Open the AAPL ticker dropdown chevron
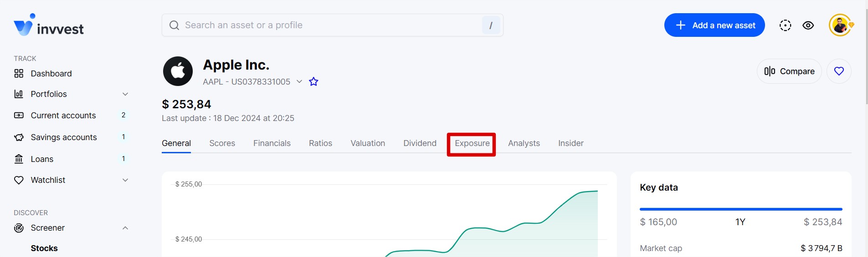 299,81
